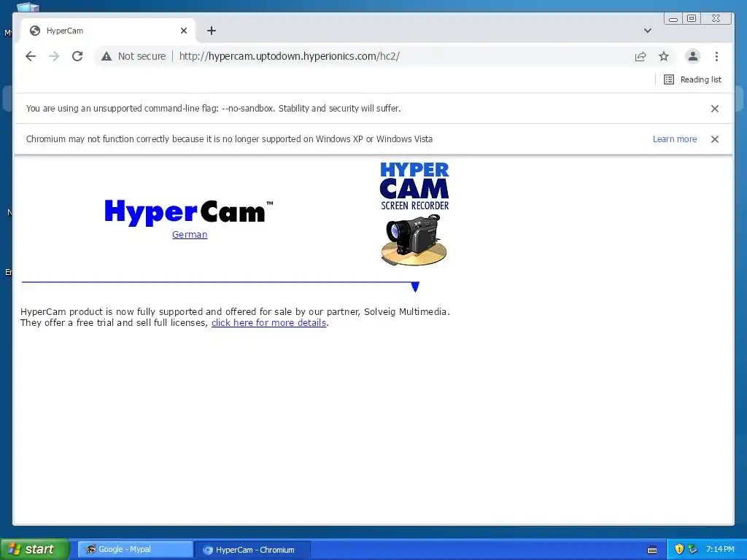Close the Chromium window

(x=716, y=18)
